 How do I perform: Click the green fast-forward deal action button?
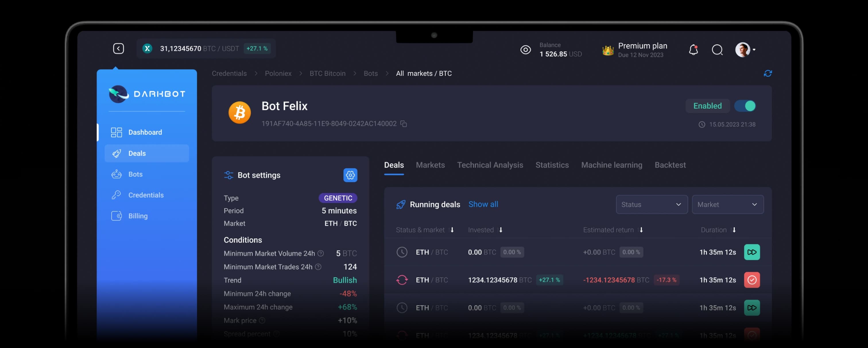[752, 252]
